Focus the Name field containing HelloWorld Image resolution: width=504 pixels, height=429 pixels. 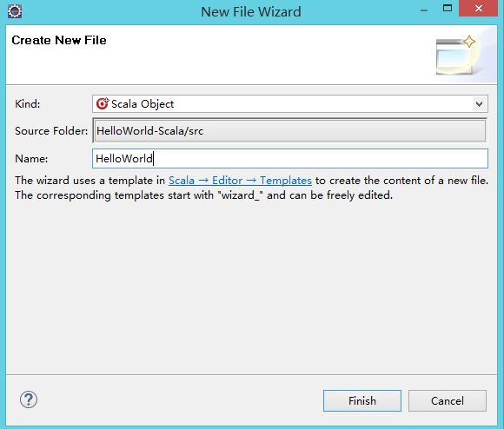pyautogui.click(x=290, y=158)
